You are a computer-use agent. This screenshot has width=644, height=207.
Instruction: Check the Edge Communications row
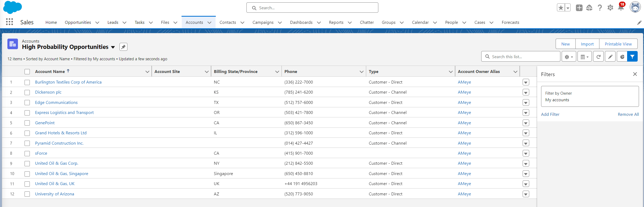click(27, 103)
